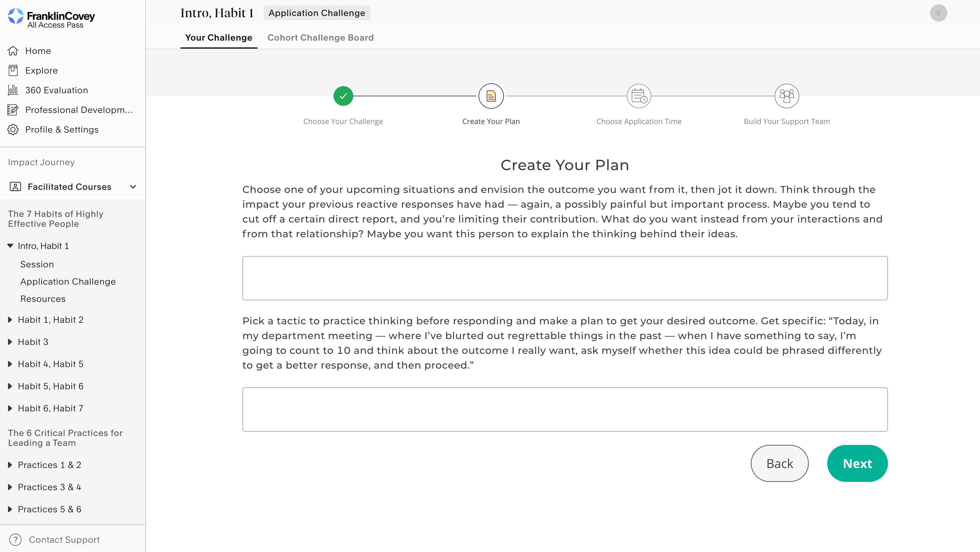Select the Your Challenge tab

218,38
